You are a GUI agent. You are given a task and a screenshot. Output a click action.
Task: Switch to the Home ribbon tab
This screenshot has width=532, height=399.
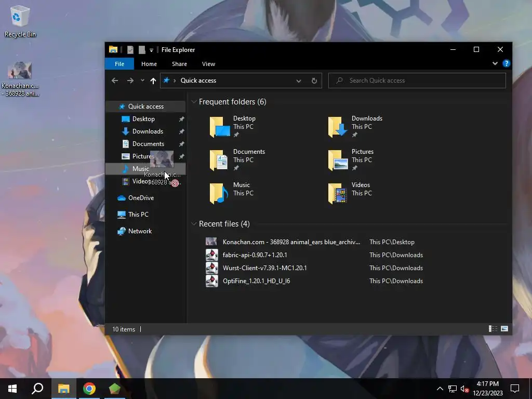(149, 64)
